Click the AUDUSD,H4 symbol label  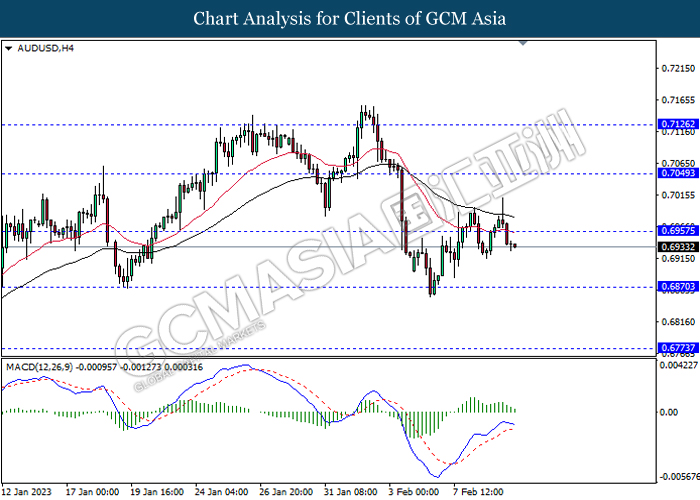tap(46, 48)
